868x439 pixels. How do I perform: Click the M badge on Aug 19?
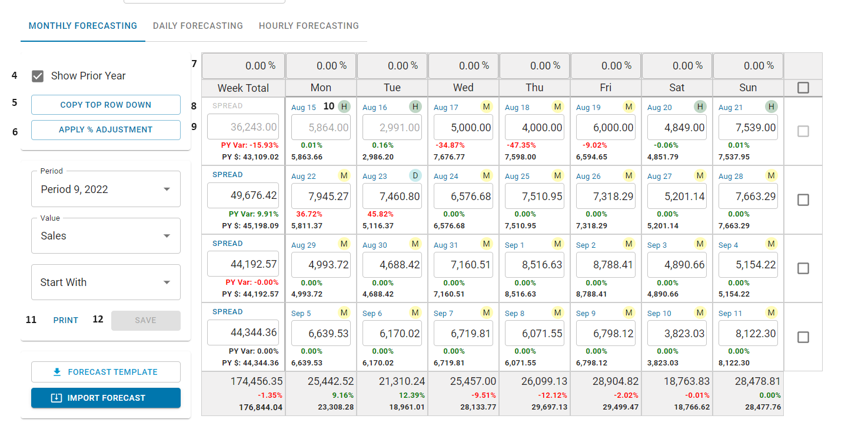629,107
